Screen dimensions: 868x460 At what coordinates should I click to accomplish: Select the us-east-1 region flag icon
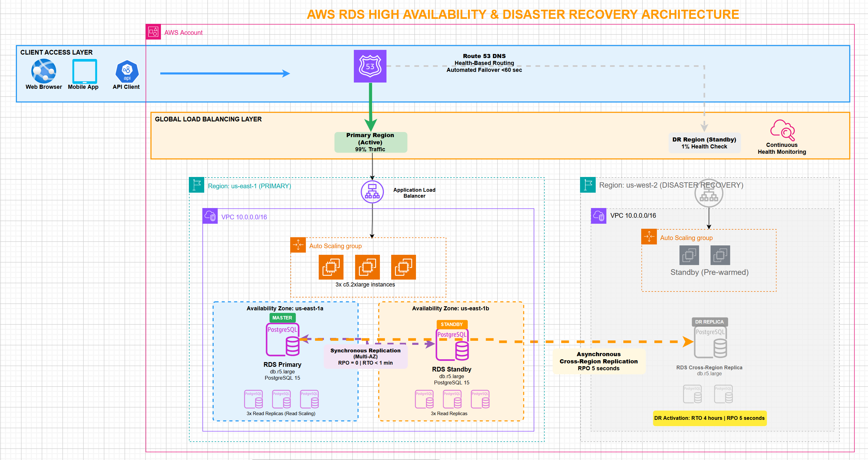point(196,185)
